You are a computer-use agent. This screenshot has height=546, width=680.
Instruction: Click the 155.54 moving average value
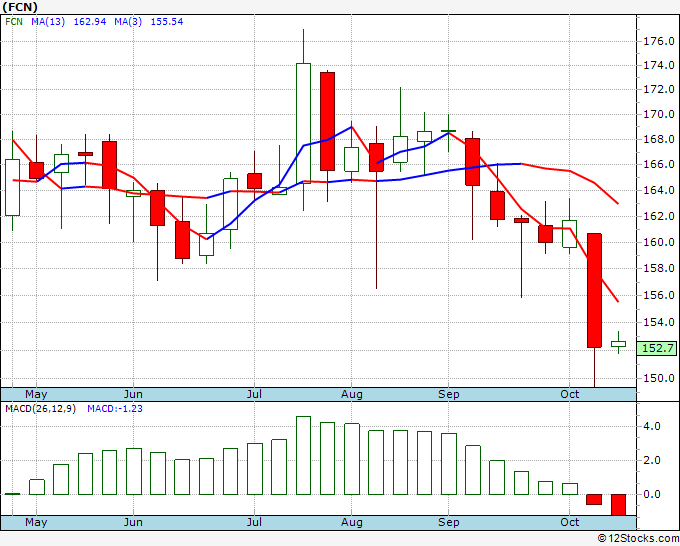coord(167,22)
